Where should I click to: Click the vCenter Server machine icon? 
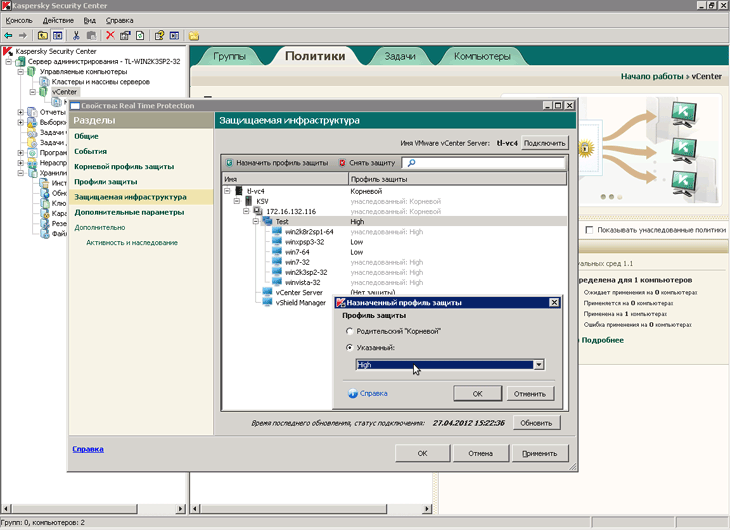267,292
